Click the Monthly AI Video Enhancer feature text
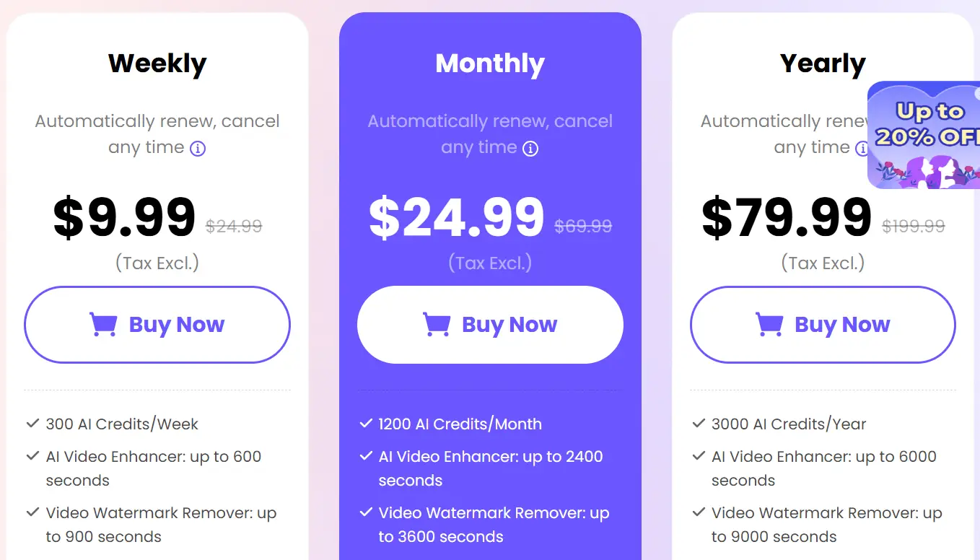The height and width of the screenshot is (560, 980). (x=490, y=468)
